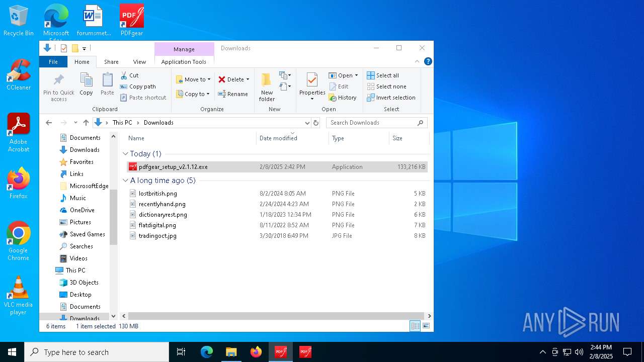Switch to the View tab

[139, 62]
